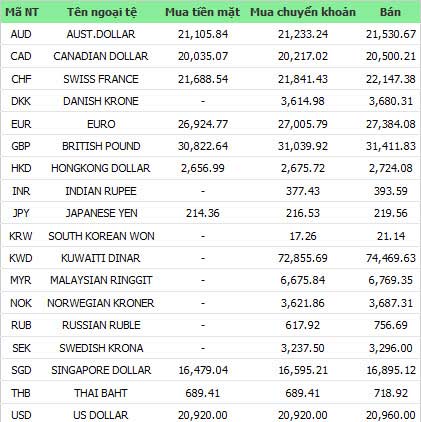The width and height of the screenshot is (421, 422).
Task: Click SINGAPORE DOLLAR cash rate 16,479.04
Action: 203,370
